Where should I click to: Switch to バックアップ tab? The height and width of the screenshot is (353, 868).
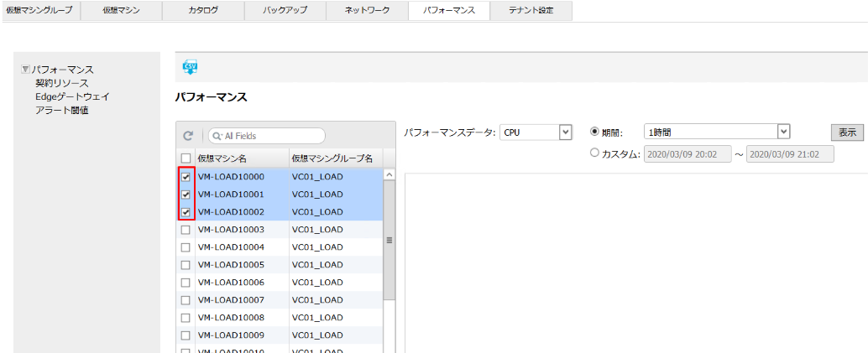point(285,11)
